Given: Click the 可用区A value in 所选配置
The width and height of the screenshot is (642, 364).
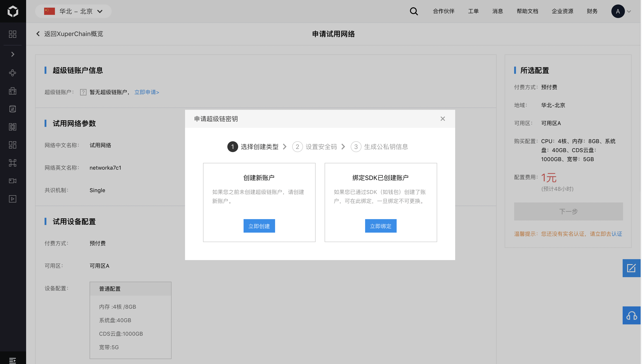Looking at the screenshot, I should (551, 123).
